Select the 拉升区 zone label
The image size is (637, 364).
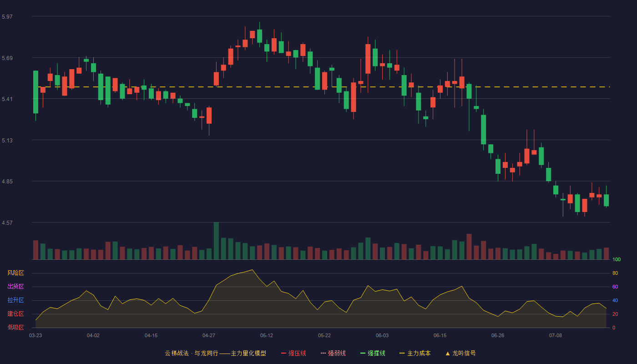(x=15, y=300)
